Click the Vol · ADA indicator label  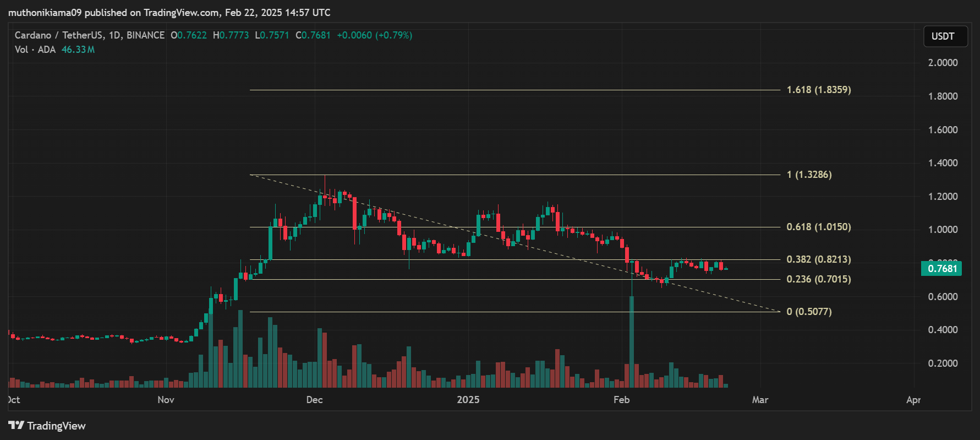click(35, 50)
